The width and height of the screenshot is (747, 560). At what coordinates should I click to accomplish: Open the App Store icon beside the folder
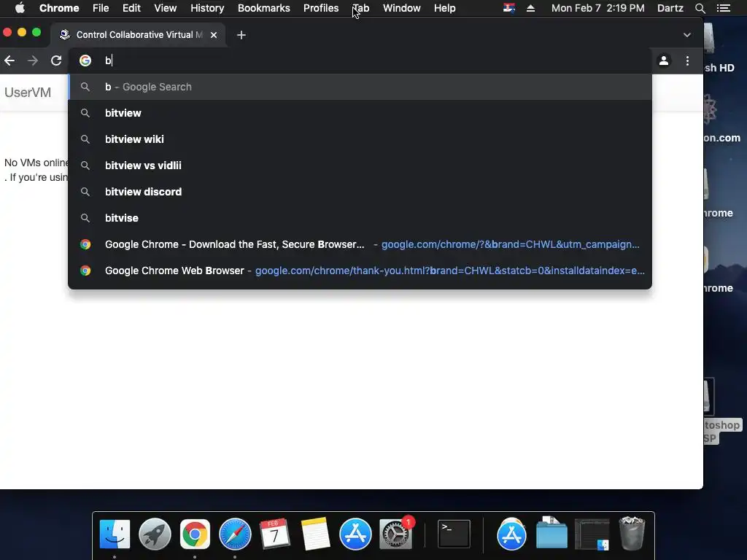tap(511, 534)
